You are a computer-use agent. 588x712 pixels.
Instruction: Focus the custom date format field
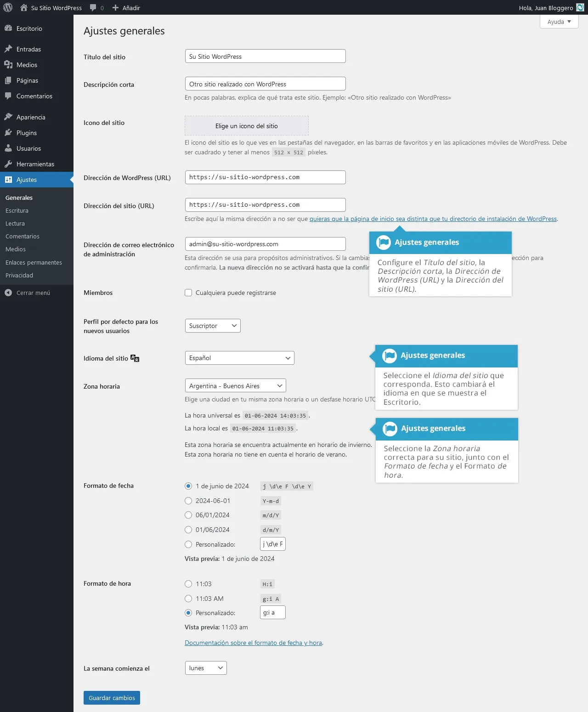point(273,544)
